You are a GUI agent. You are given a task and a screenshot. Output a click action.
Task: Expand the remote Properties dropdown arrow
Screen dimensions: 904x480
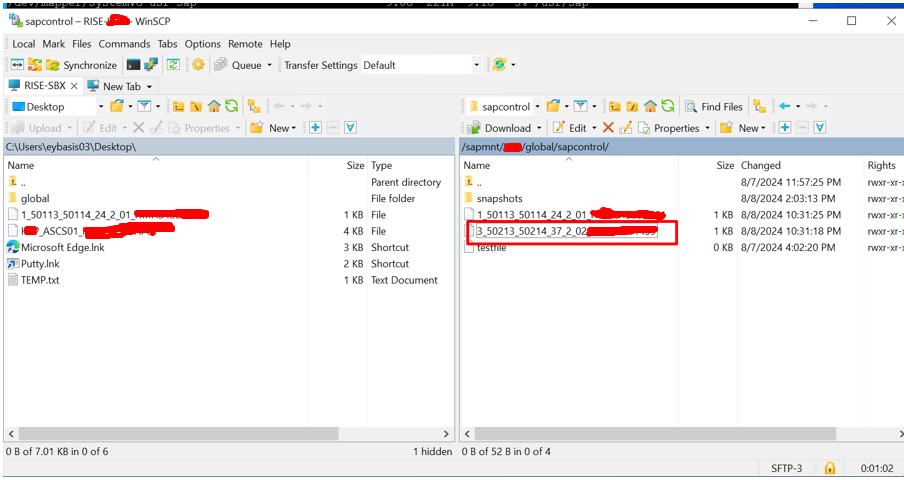(x=707, y=128)
